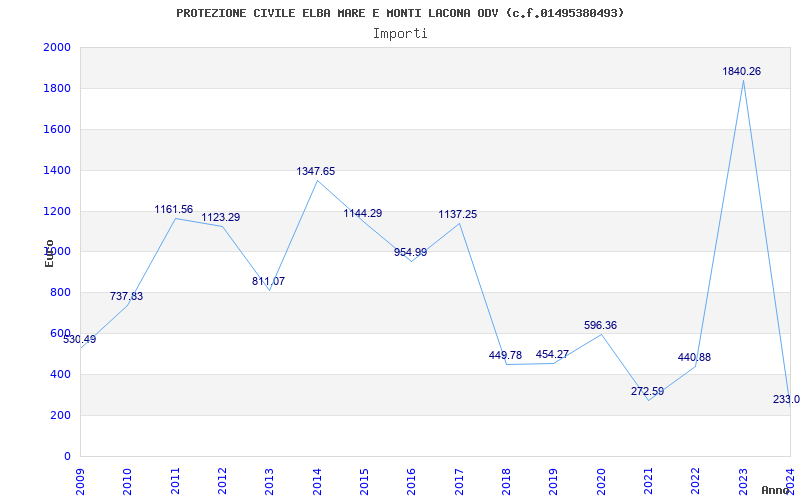The width and height of the screenshot is (800, 500).
Task: Select the x-axis year 2023
Action: (743, 482)
